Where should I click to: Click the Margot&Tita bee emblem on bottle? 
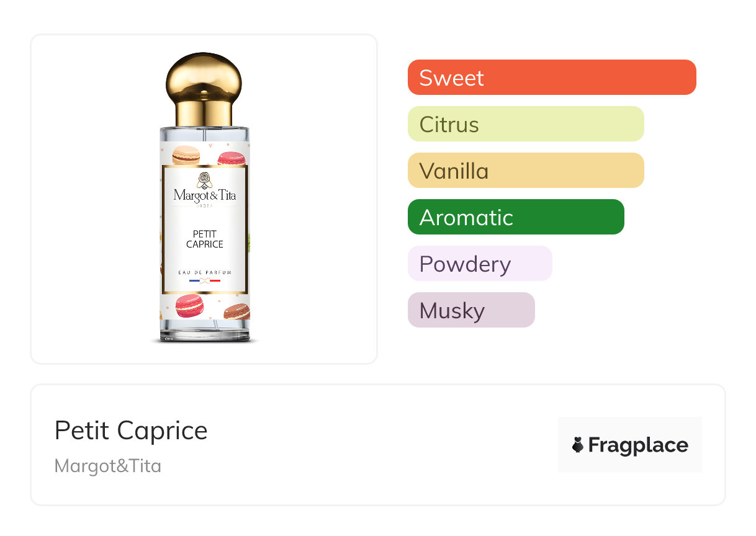pyautogui.click(x=204, y=181)
